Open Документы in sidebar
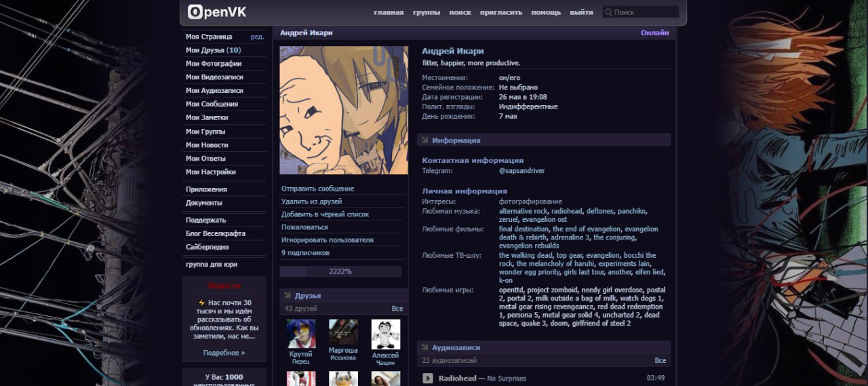 [204, 203]
